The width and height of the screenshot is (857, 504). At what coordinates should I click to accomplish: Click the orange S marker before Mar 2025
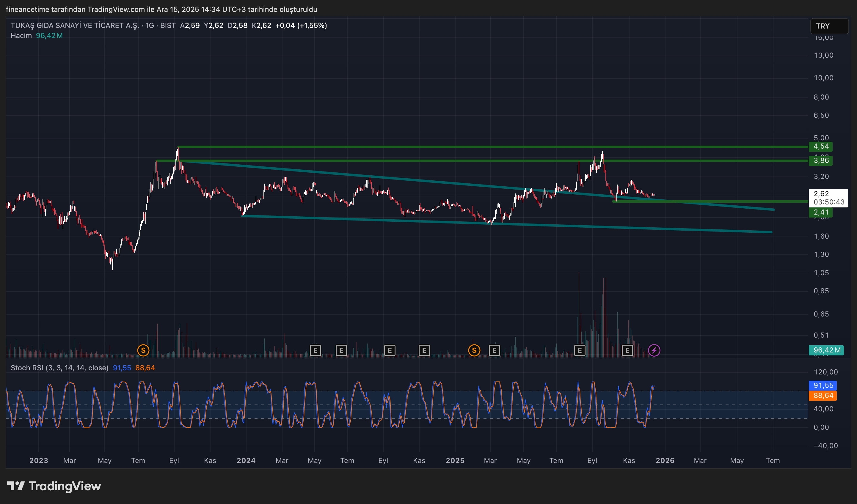point(474,350)
